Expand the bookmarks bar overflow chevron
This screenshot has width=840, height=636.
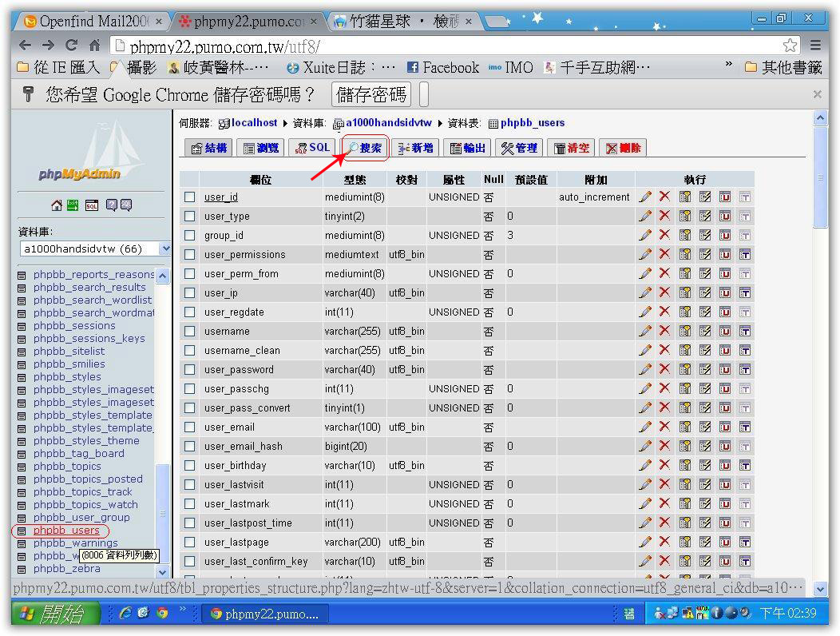click(x=728, y=66)
